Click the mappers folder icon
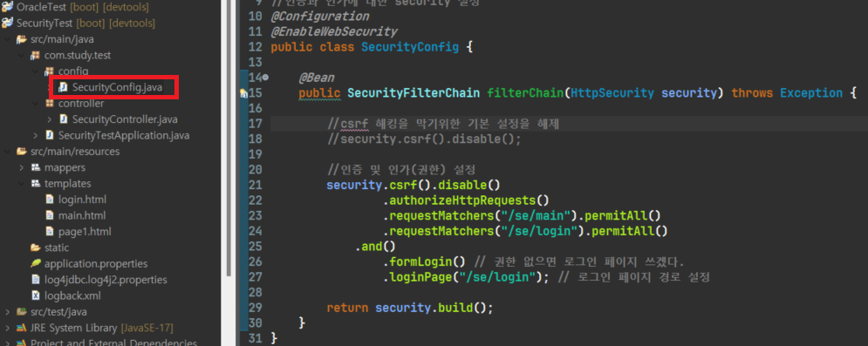 click(36, 167)
